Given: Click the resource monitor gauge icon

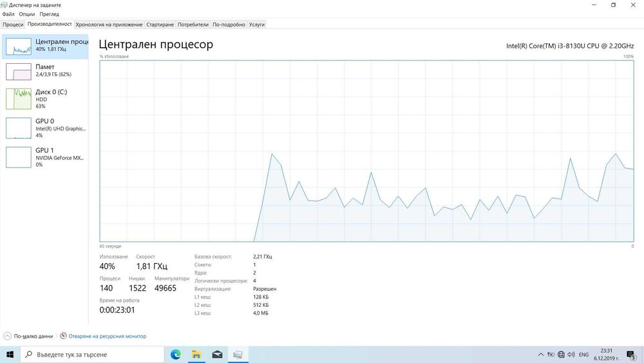Looking at the screenshot, I should coord(63,335).
